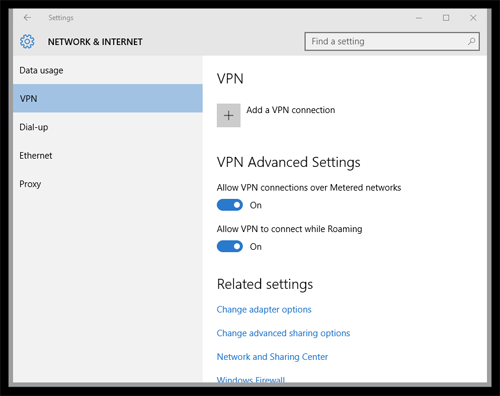Select VPN in the left sidebar

point(108,98)
